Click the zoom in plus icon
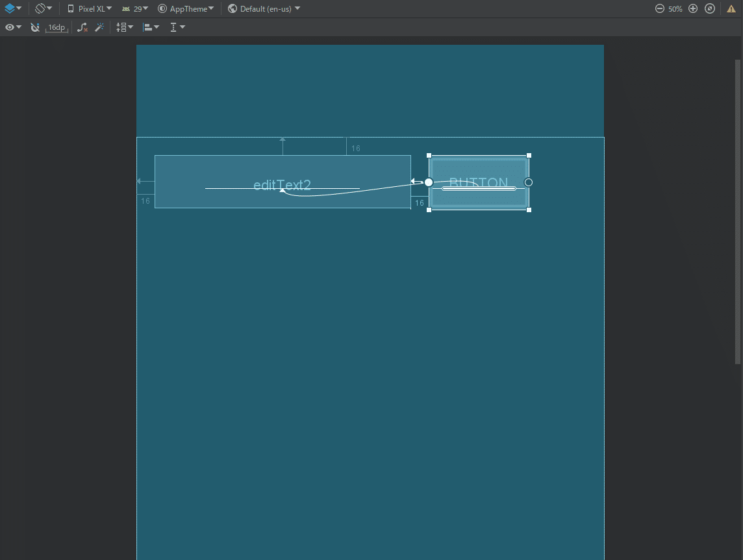Screen dimensions: 743x560 pyautogui.click(x=693, y=8)
